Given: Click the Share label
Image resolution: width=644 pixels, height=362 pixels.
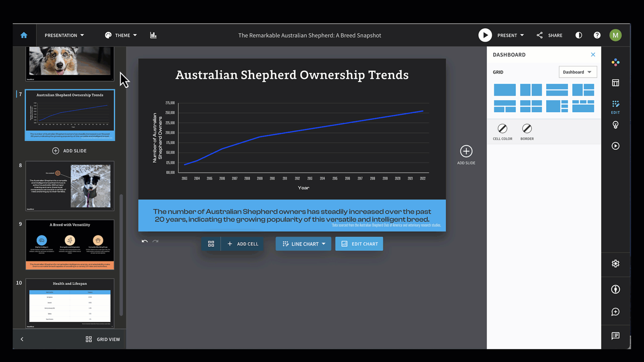Looking at the screenshot, I should point(555,35).
